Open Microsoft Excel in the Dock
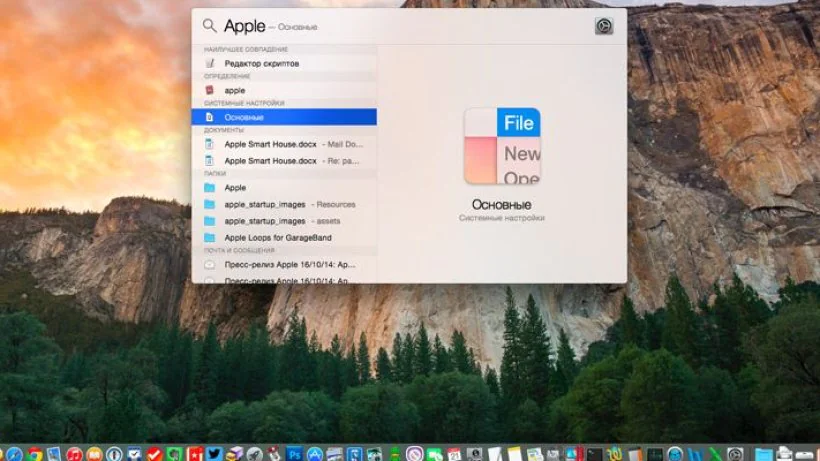The image size is (820, 461). click(715, 454)
